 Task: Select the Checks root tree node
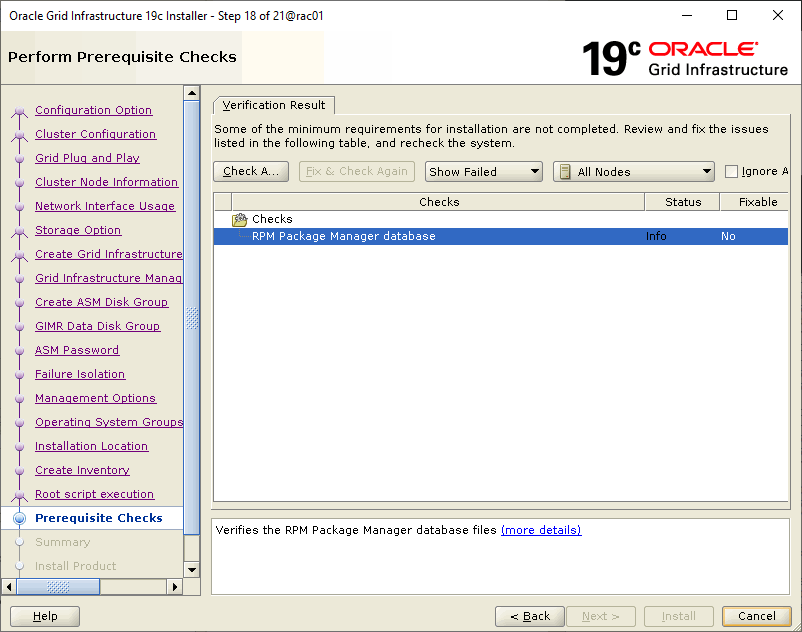coord(272,219)
